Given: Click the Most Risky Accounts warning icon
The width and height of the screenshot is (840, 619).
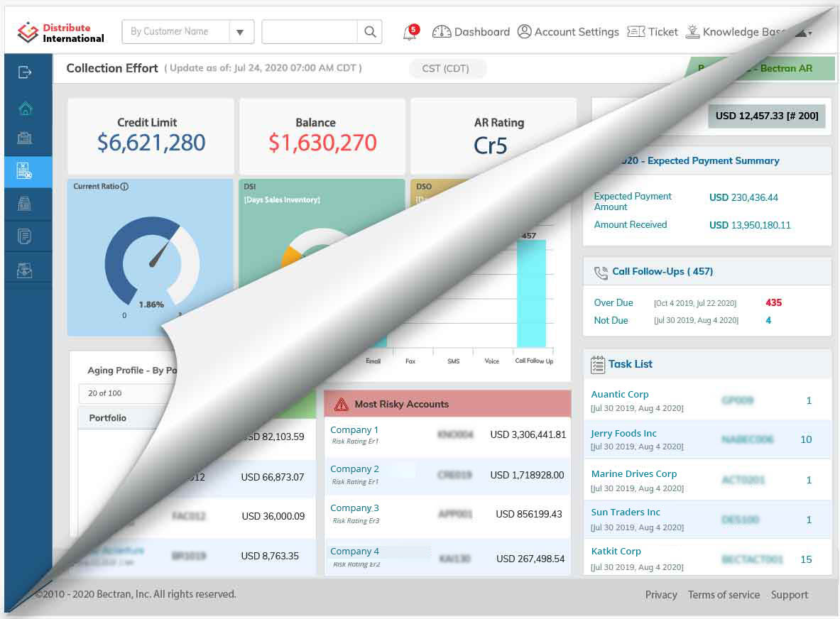Looking at the screenshot, I should click(x=342, y=405).
